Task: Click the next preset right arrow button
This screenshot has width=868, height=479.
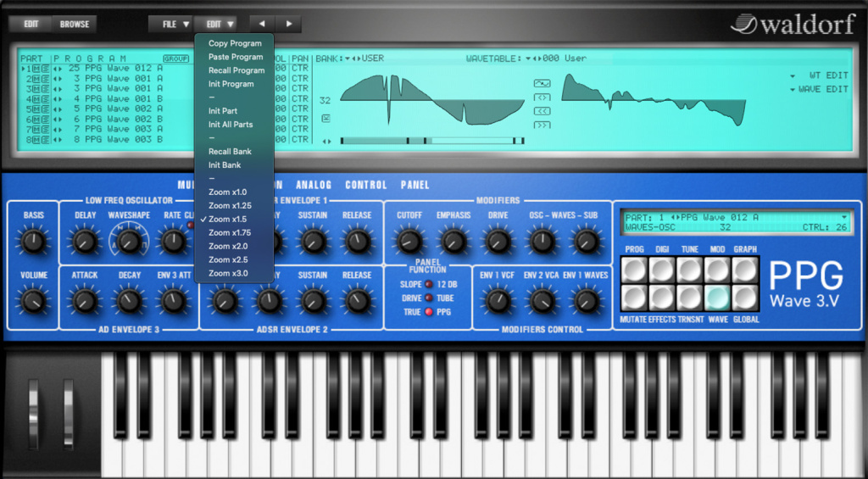Action: [289, 25]
